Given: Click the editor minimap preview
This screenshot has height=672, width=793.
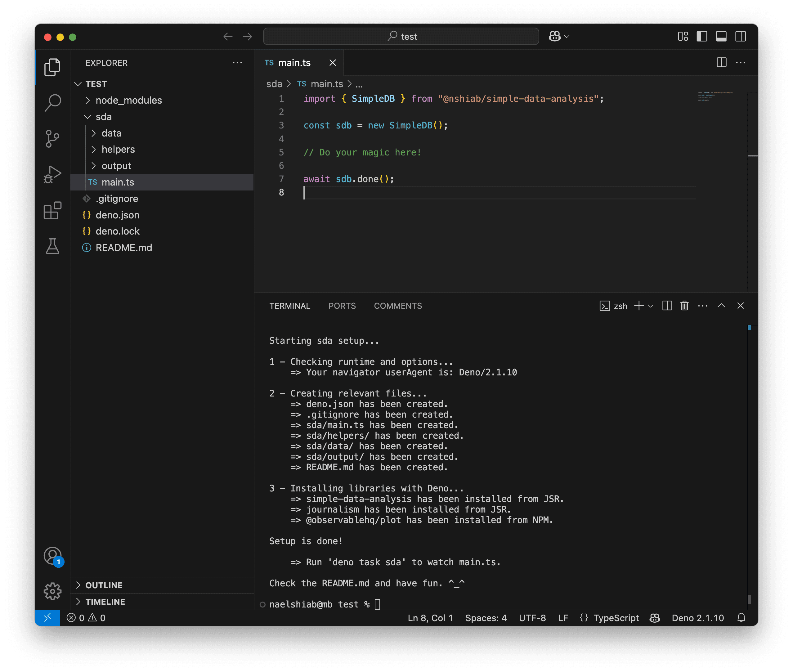Looking at the screenshot, I should [x=715, y=96].
